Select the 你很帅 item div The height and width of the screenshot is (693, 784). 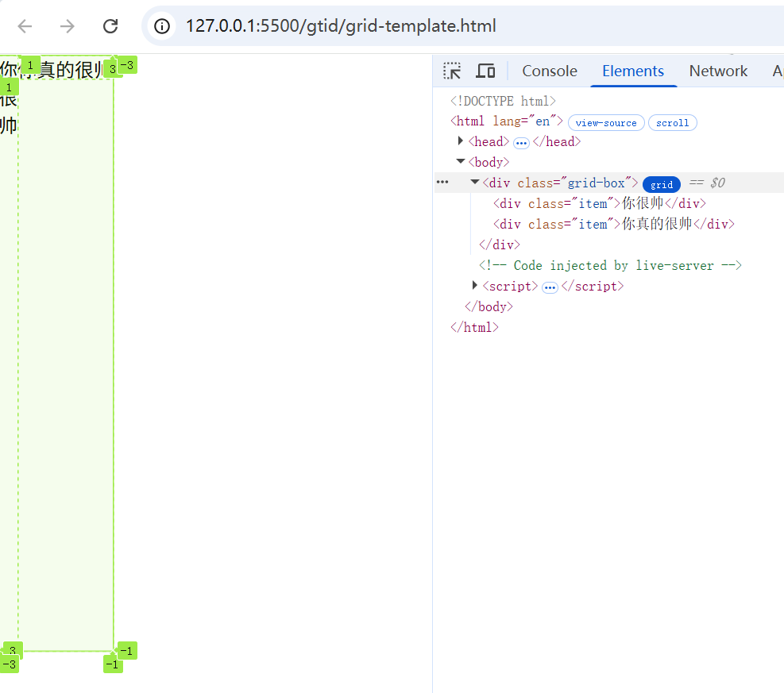click(x=600, y=203)
